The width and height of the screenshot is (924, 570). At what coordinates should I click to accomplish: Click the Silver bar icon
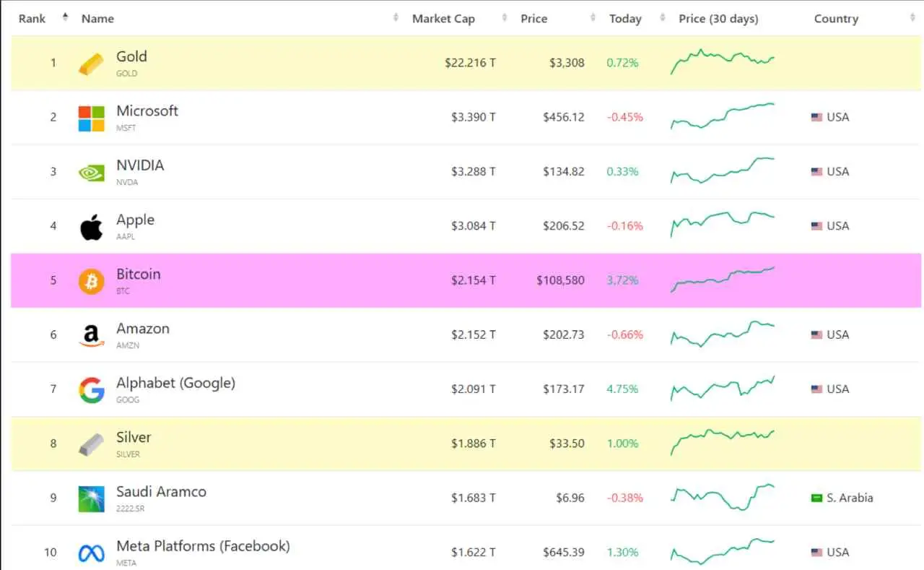point(91,444)
